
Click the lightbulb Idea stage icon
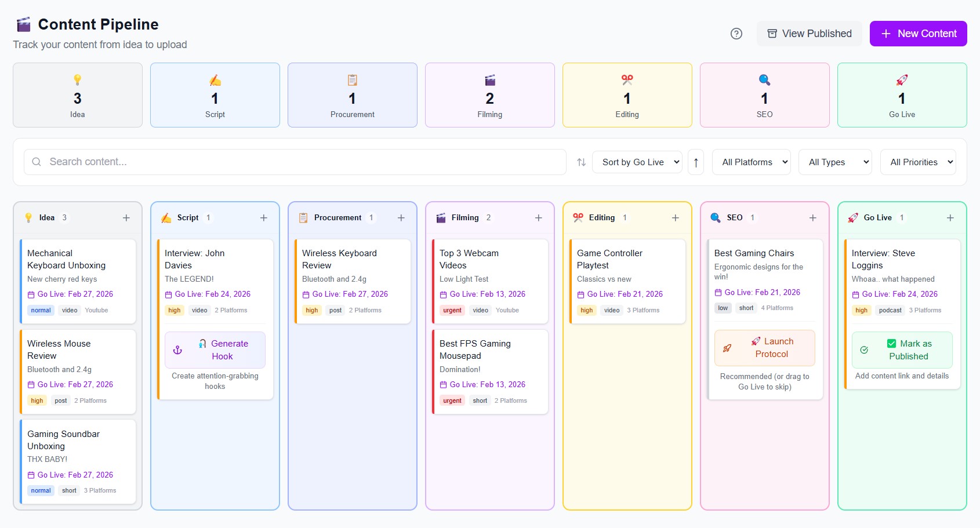point(77,80)
